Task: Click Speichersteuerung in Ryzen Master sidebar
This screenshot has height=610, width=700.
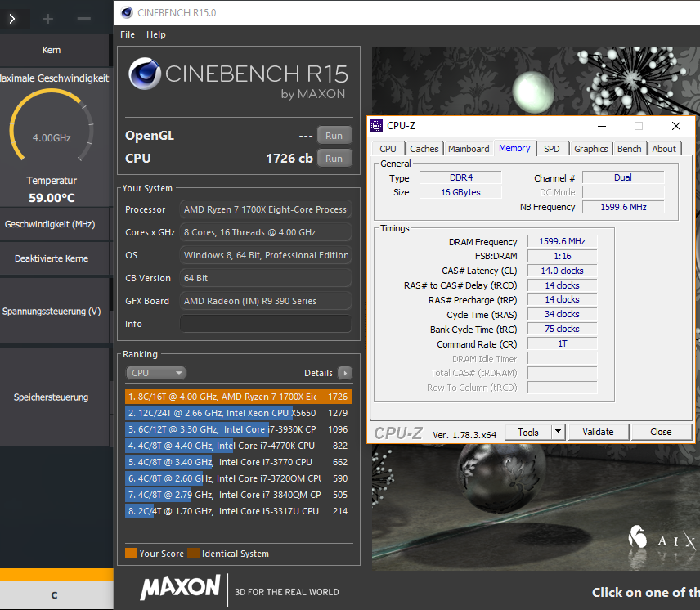Action: [54, 397]
